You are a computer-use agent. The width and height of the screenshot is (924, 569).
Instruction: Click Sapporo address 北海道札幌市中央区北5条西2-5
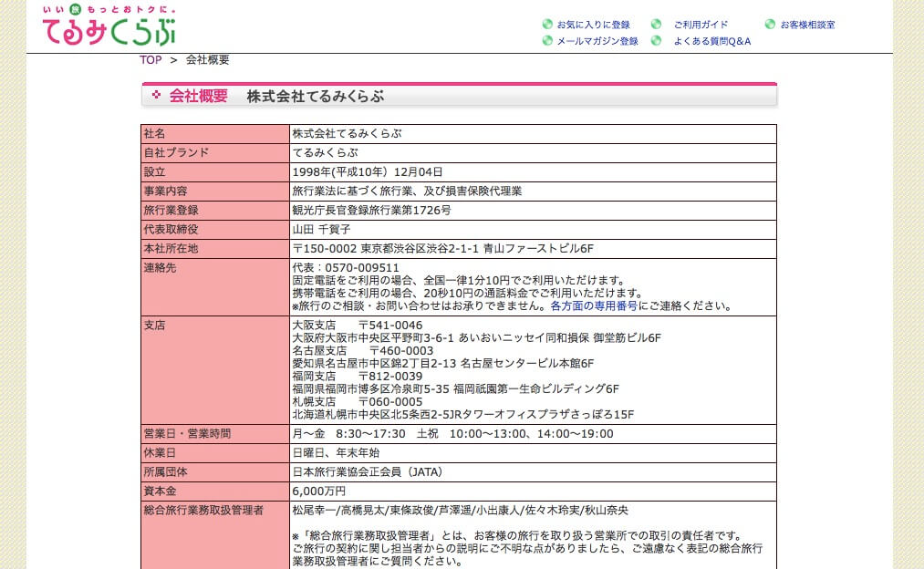click(x=463, y=415)
